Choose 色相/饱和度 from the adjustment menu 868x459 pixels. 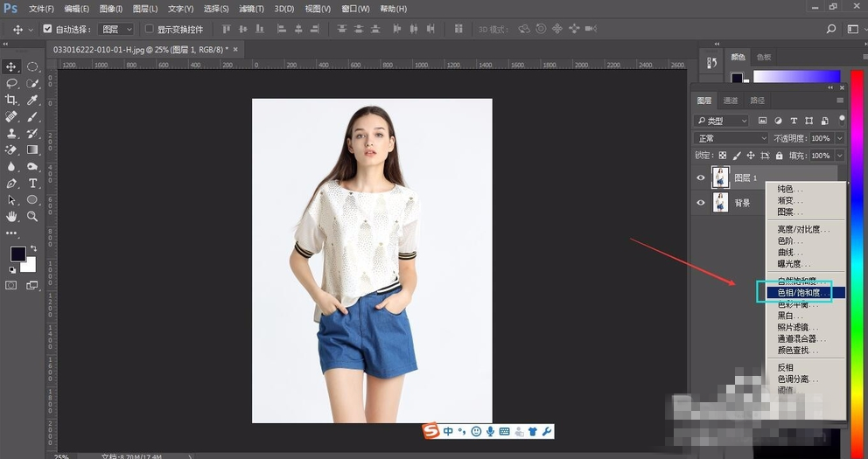click(799, 293)
